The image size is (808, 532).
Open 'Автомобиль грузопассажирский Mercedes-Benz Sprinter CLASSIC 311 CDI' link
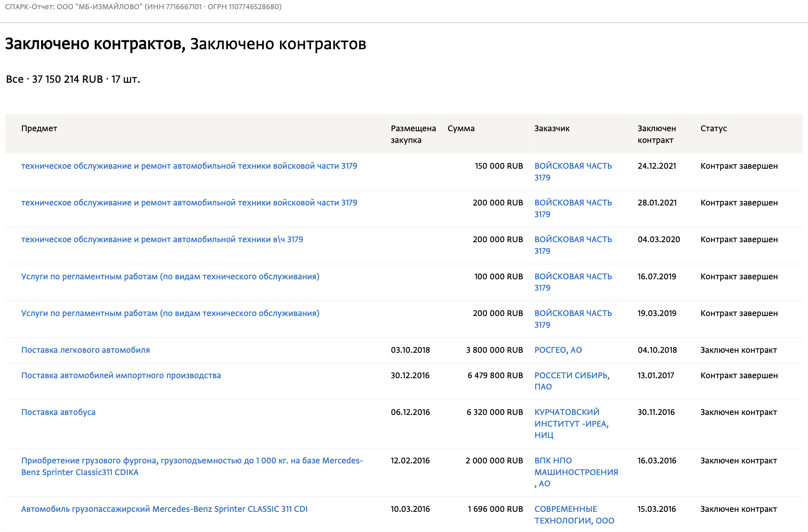164,509
